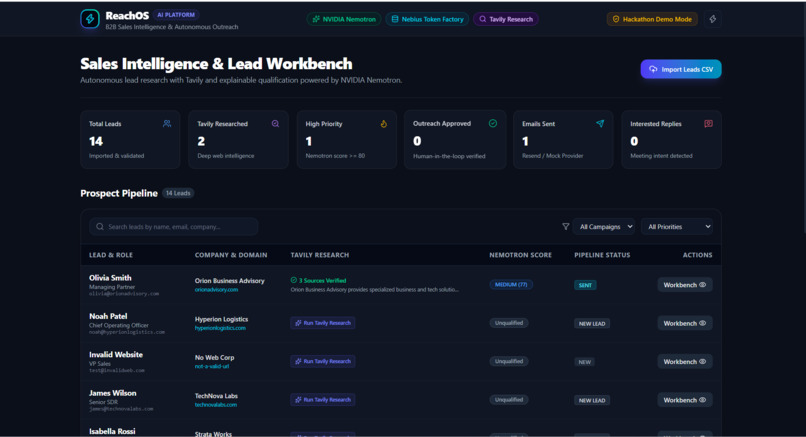
Task: Open the orionadvisory.com link
Action: (x=216, y=289)
